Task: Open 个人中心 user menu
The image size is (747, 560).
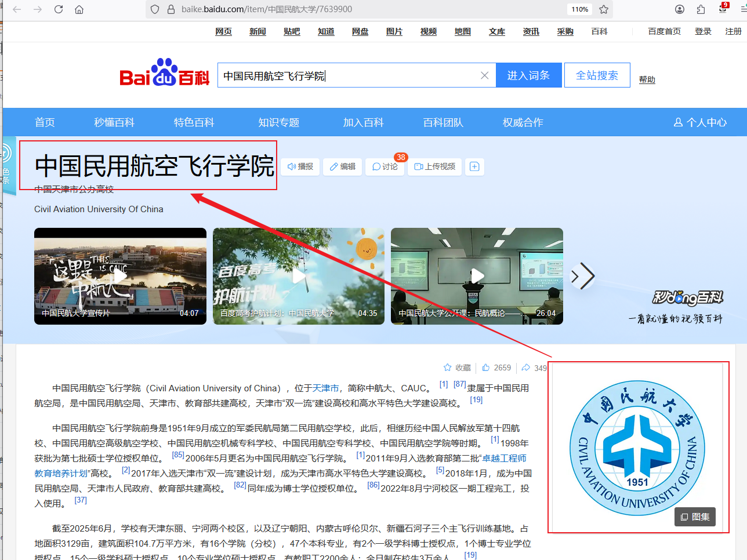Action: click(700, 122)
